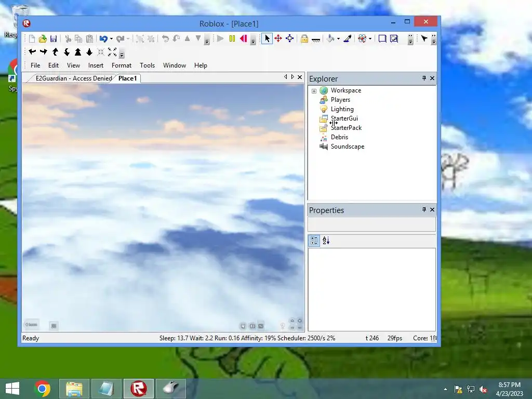Toggle the Anchor tool icon

(316, 39)
